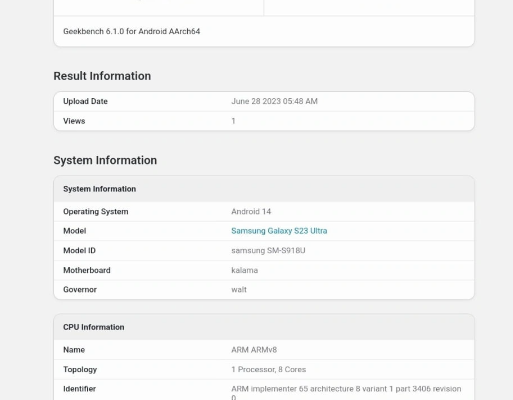
Task: Select the samsung SM-S918U value
Action: tap(268, 251)
